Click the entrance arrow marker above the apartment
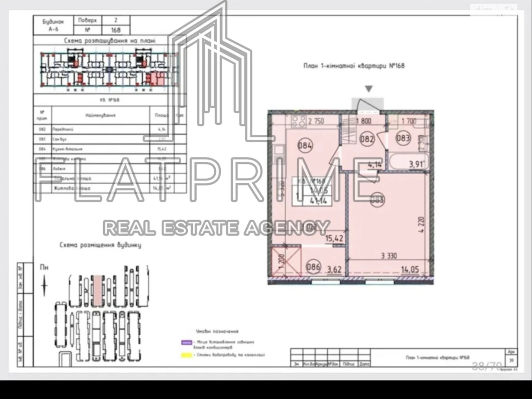The image size is (532, 399). pyautogui.click(x=368, y=89)
